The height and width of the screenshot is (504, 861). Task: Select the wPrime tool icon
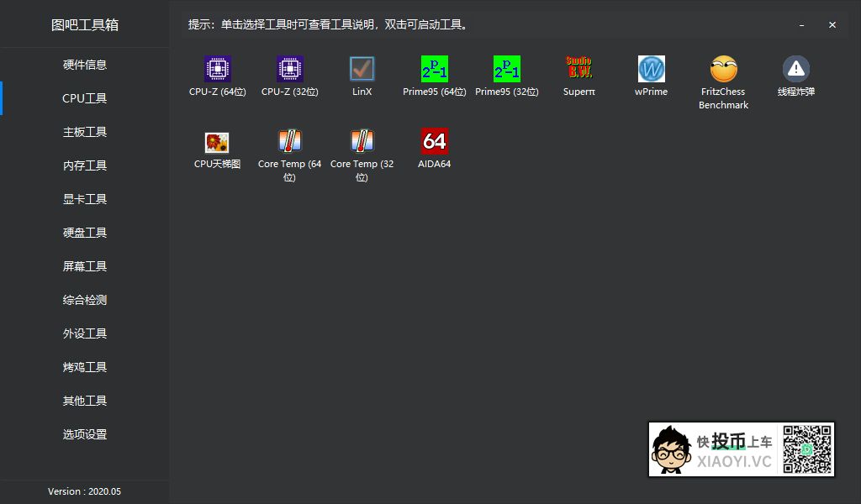point(652,69)
